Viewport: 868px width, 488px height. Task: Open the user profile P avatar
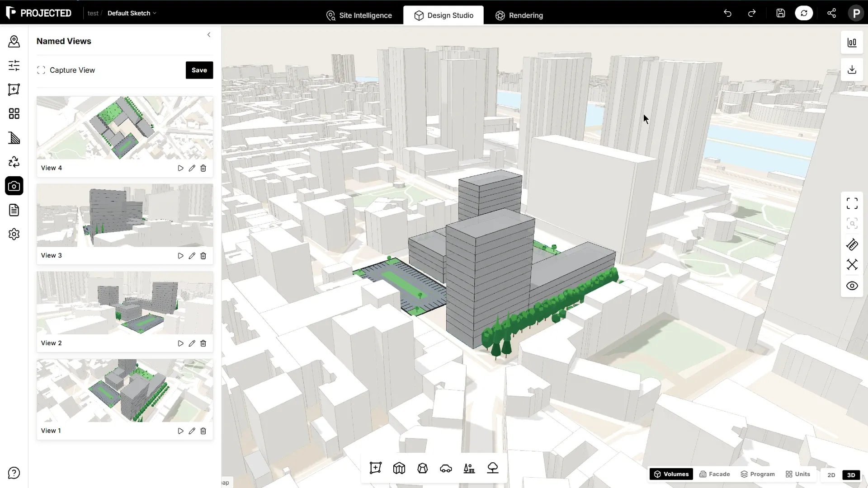pyautogui.click(x=856, y=13)
